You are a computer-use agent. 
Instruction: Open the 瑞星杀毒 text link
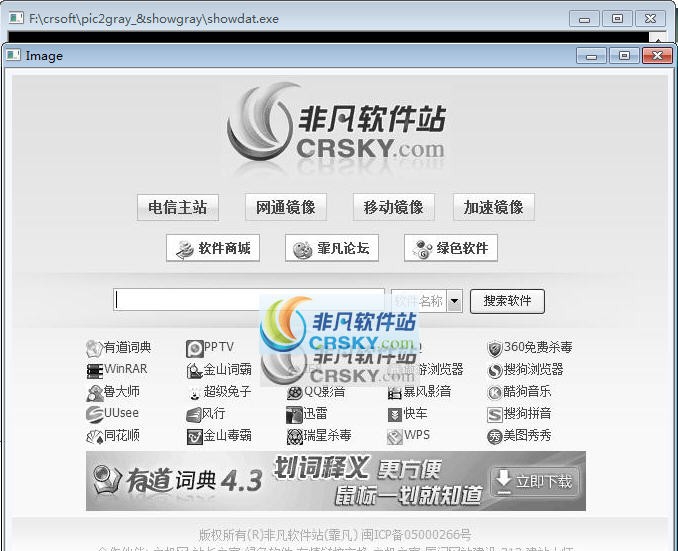327,435
